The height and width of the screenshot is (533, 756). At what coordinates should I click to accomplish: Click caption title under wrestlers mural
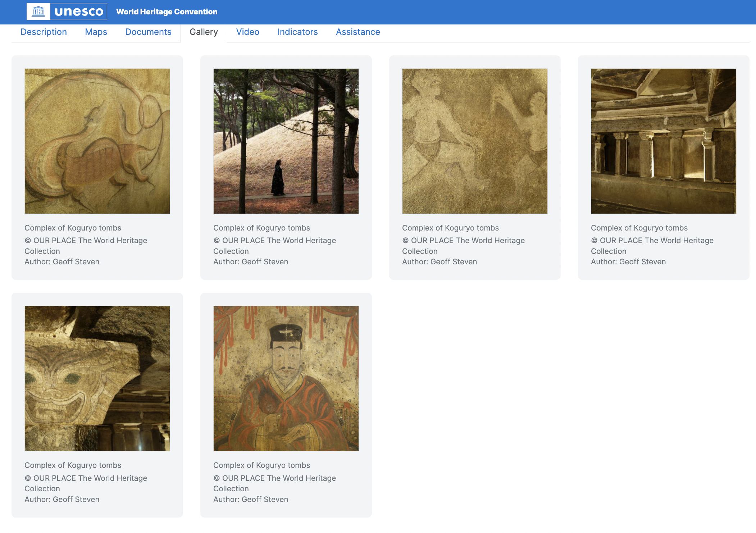pos(450,228)
